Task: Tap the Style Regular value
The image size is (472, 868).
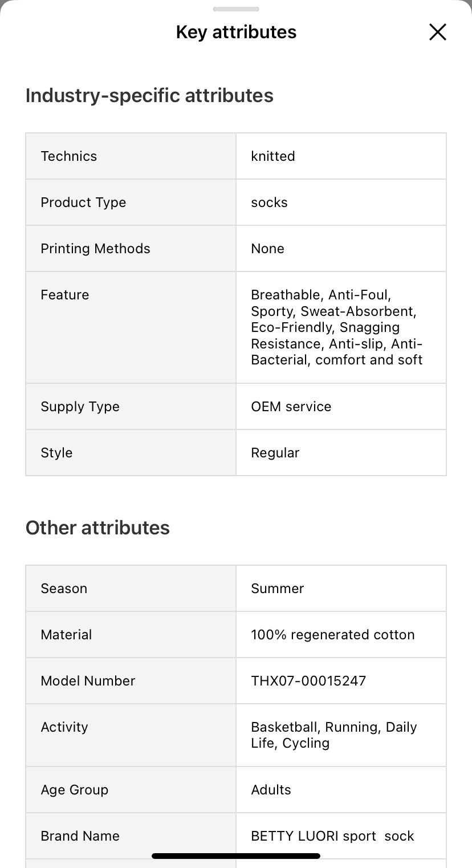Action: pos(275,453)
